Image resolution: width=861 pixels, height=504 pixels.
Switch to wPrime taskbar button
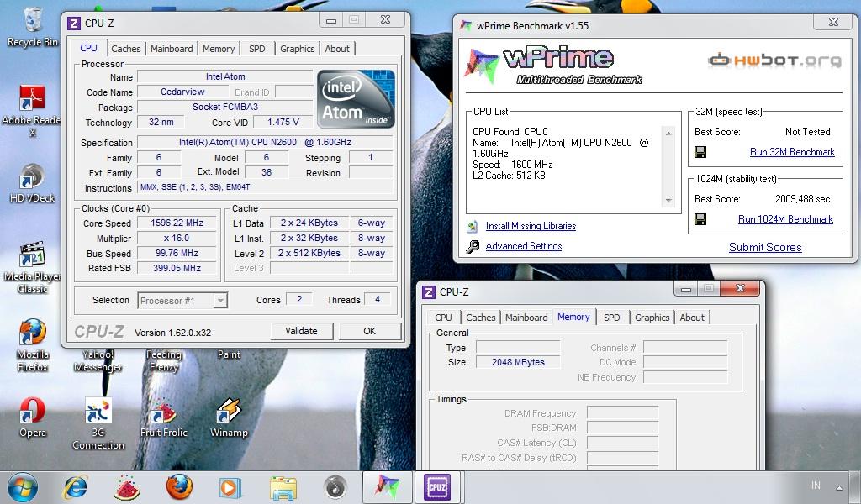click(x=387, y=487)
